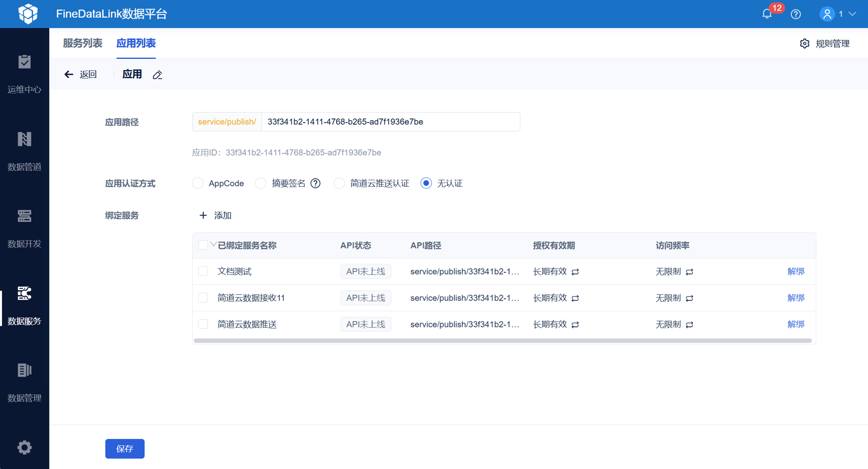This screenshot has width=868, height=469.
Task: Click API未上线 status of 文档测试
Action: click(x=365, y=271)
